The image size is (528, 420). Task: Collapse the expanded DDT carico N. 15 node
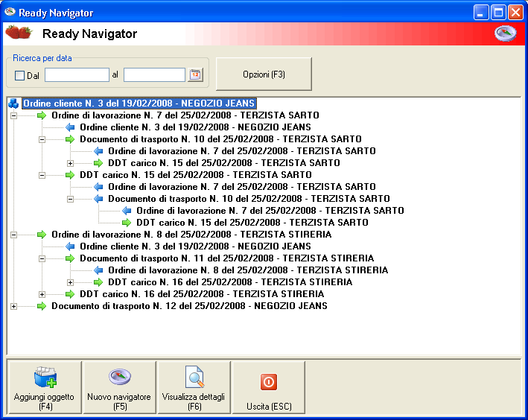pos(42,175)
